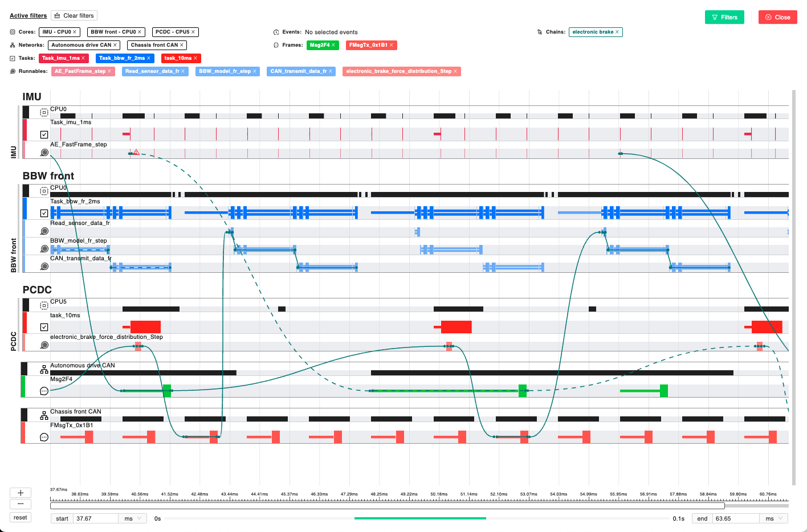Open the start time unit dropdown
Image resolution: width=807 pixels, height=532 pixels.
[132, 518]
